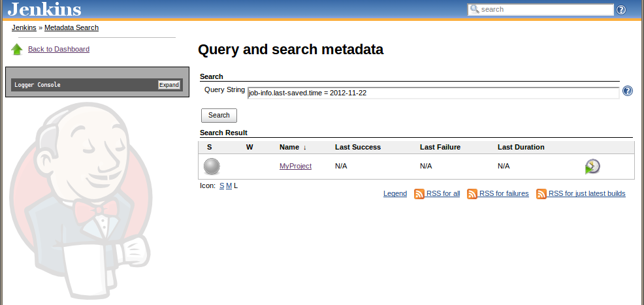Click the W column header
This screenshot has width=644, height=305.
250,147
